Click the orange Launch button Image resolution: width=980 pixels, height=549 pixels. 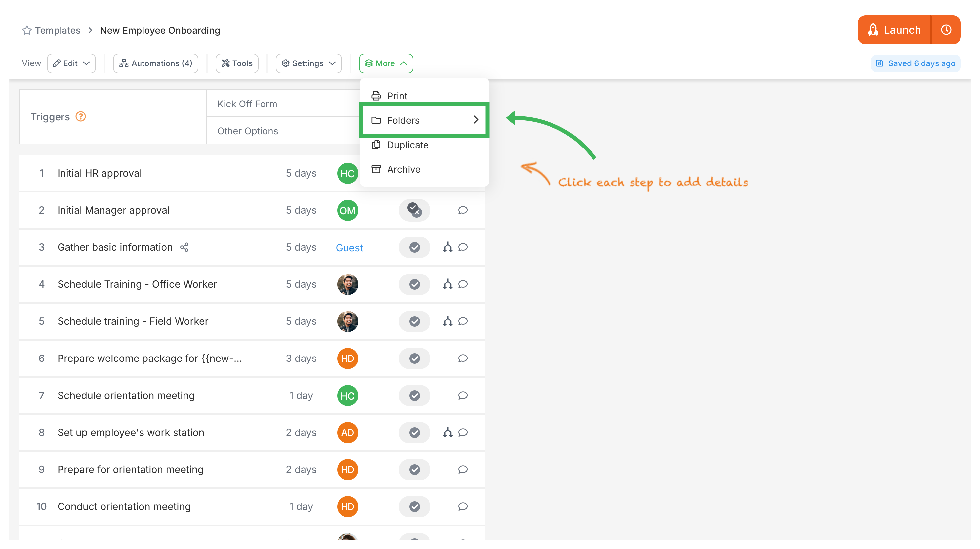(894, 30)
